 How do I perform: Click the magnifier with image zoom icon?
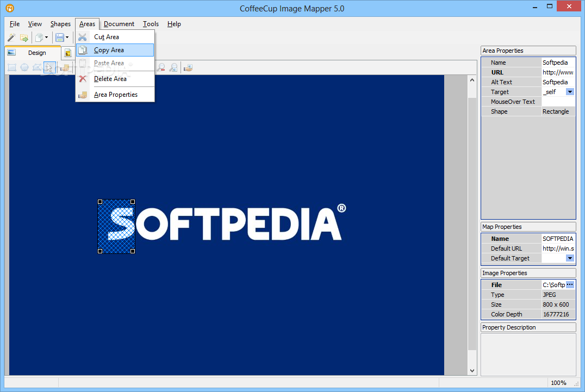click(x=173, y=67)
